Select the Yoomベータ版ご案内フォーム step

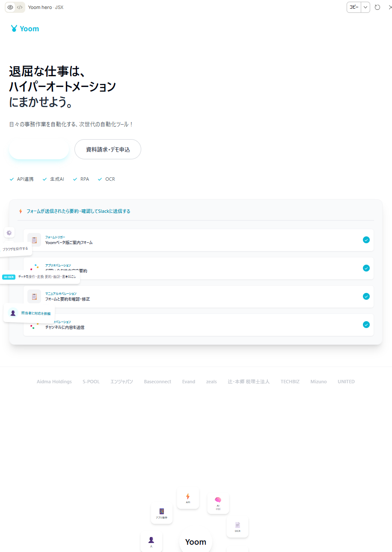199,240
